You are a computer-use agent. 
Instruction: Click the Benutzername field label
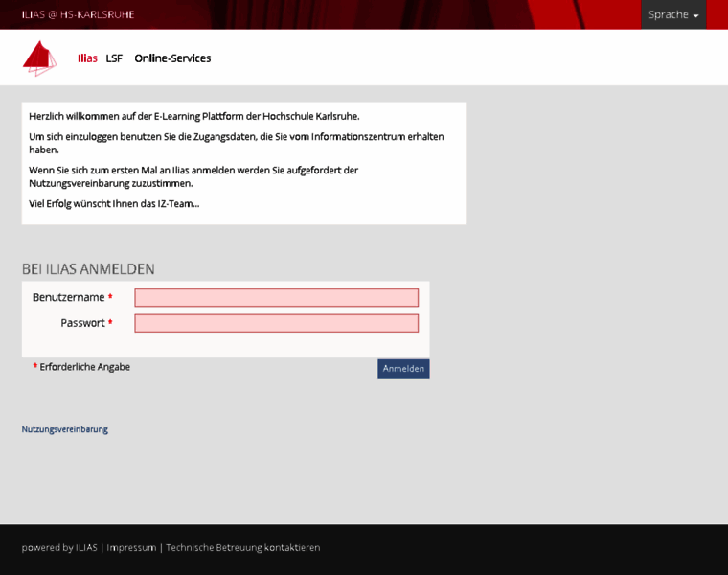[x=68, y=298]
